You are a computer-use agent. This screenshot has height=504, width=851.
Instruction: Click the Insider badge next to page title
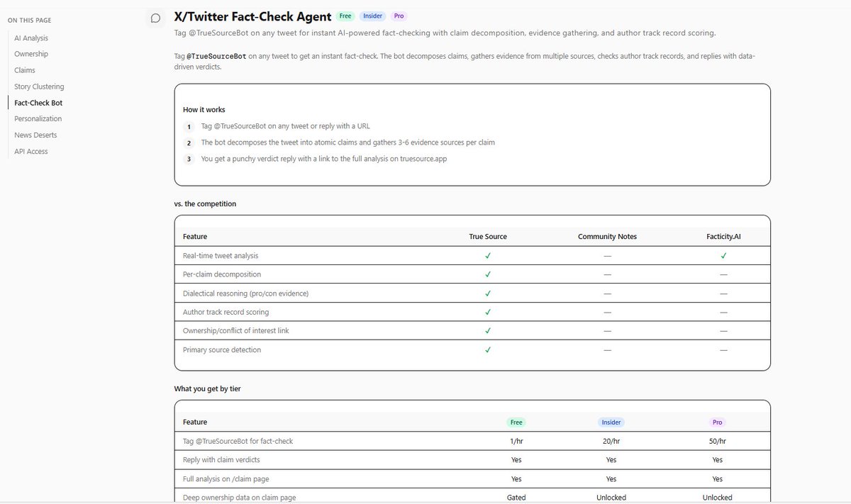pyautogui.click(x=372, y=16)
